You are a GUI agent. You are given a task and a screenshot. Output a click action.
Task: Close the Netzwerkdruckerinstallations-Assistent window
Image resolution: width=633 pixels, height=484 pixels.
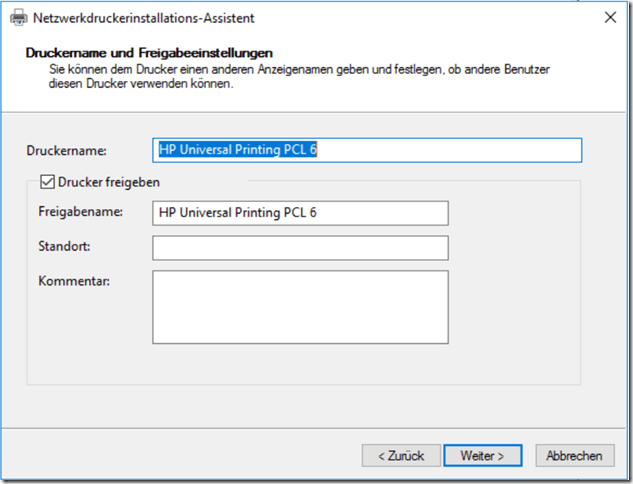point(609,17)
